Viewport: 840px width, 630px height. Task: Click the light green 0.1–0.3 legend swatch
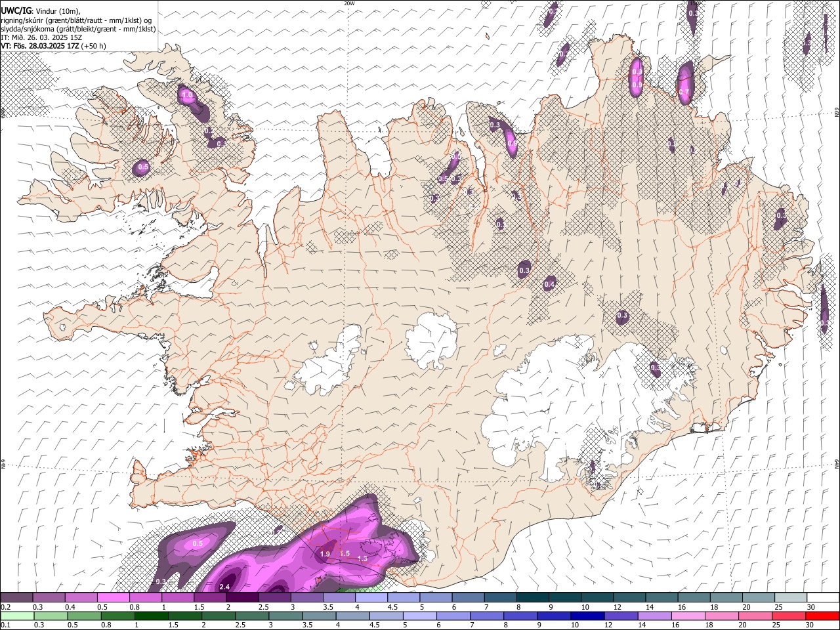(x=16, y=616)
